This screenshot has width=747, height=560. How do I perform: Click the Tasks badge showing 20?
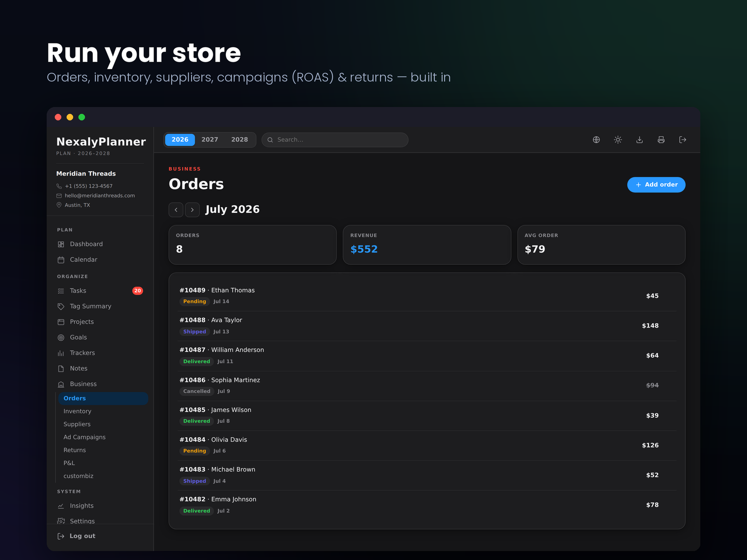coord(137,291)
